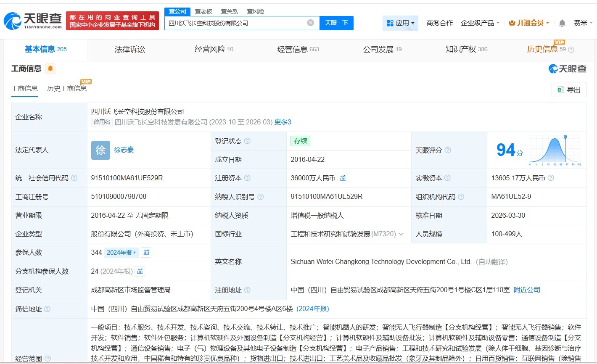
Task: Open the chart icon next to 注册资本
Action: tap(343, 178)
